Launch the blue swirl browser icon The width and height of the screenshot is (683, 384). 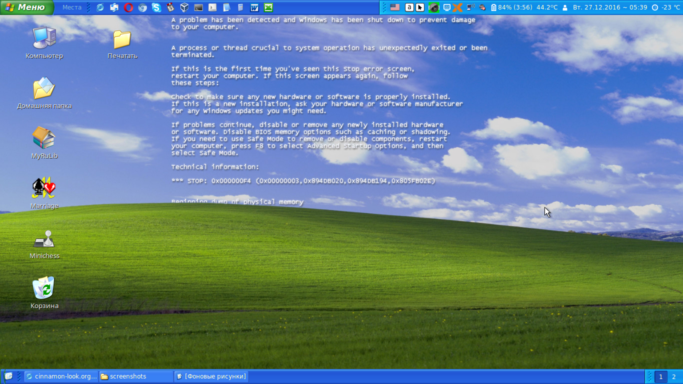(x=100, y=7)
